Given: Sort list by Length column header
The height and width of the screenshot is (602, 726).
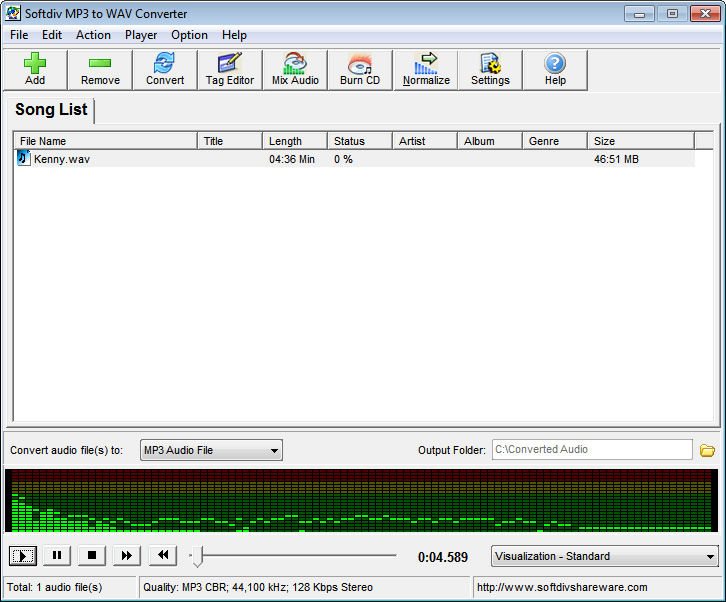Looking at the screenshot, I should 294,141.
